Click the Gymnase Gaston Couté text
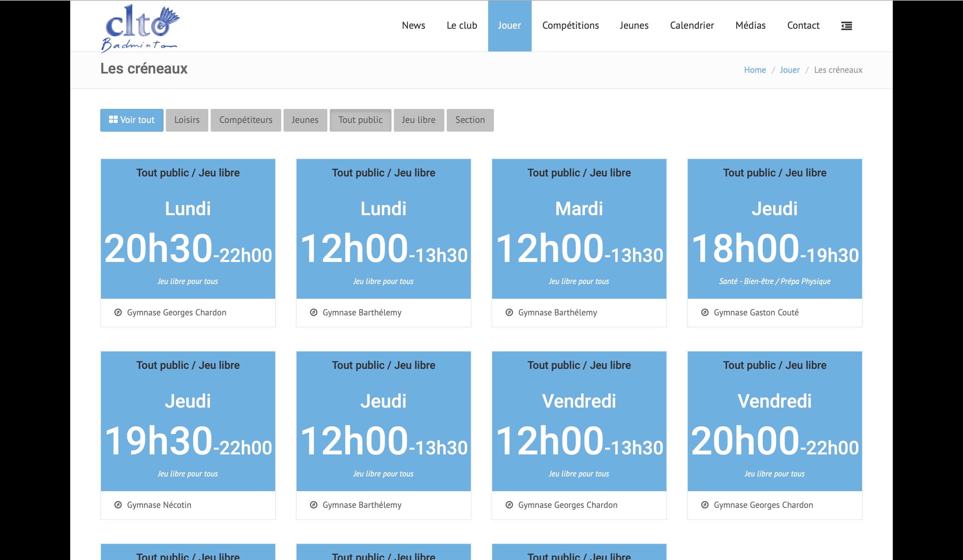The image size is (963, 560). [x=756, y=312]
